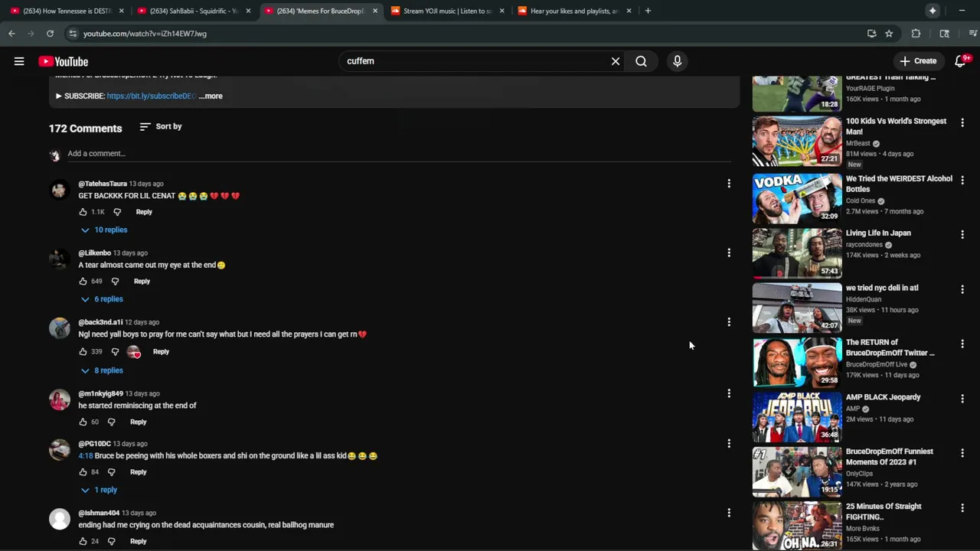Open @PG10DC channel name link
The width and height of the screenshot is (980, 551).
pyautogui.click(x=94, y=444)
